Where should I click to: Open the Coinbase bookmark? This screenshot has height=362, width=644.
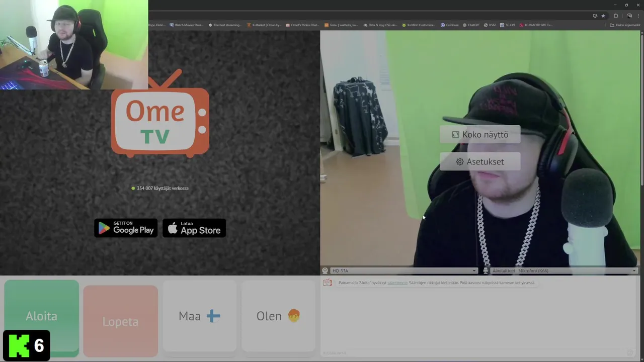(450, 25)
